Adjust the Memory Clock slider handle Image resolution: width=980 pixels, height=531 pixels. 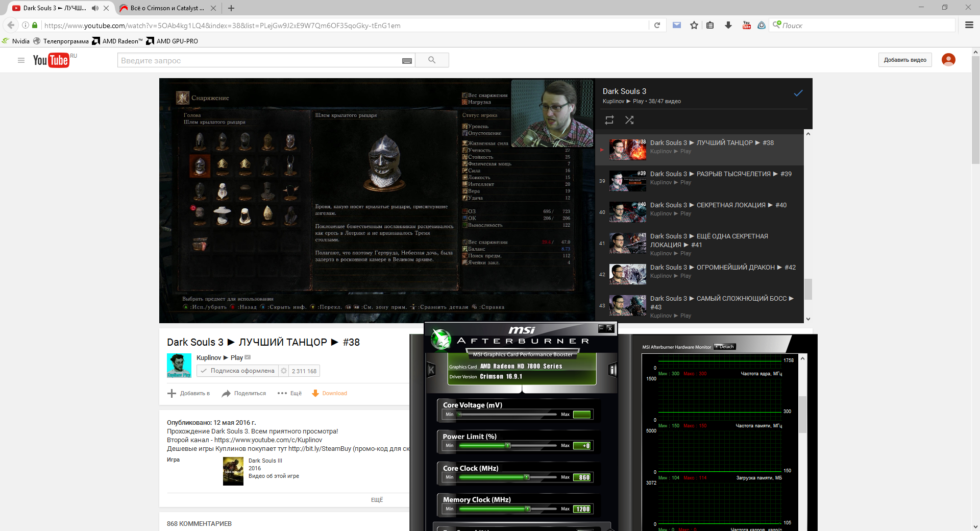tap(528, 509)
